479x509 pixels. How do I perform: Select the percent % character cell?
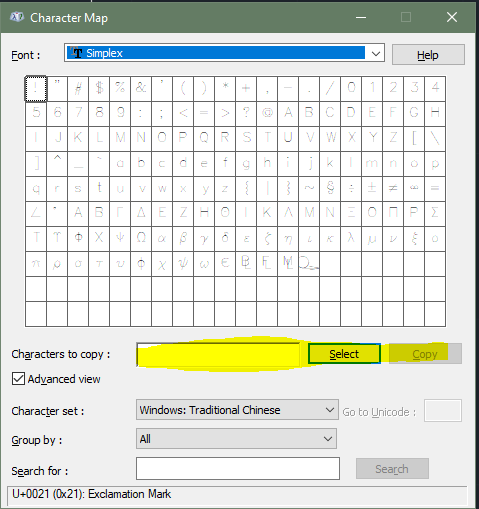coord(120,89)
